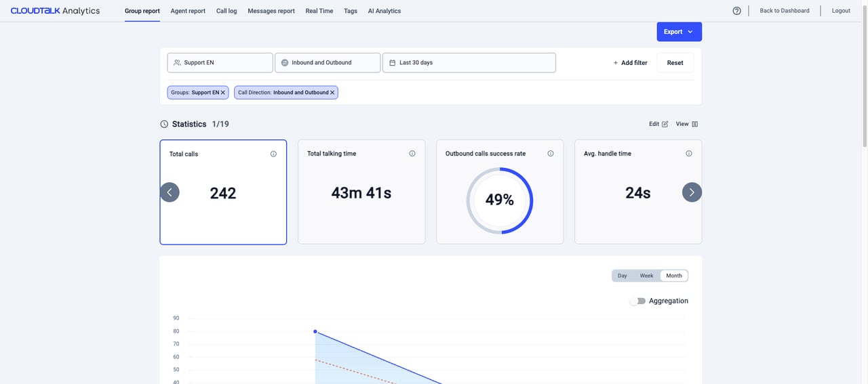Open the AI Analytics tab
This screenshot has width=868, height=384.
(384, 11)
